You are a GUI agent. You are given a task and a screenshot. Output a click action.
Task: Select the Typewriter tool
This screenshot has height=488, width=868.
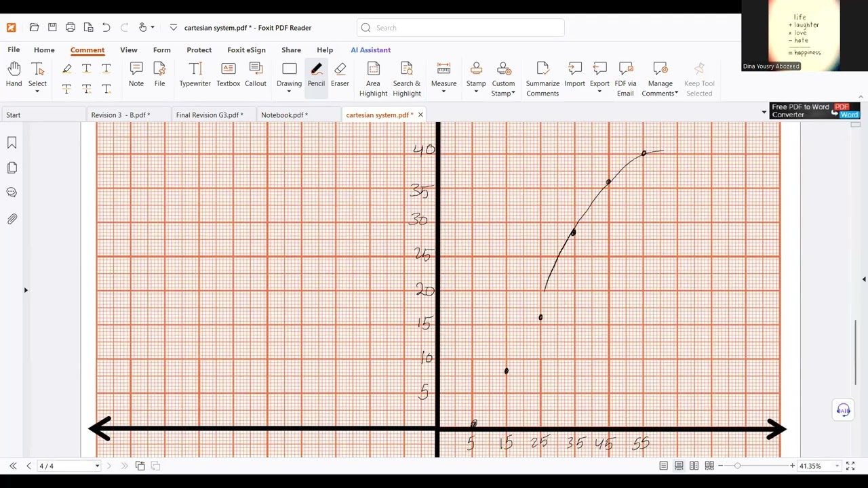(x=195, y=75)
